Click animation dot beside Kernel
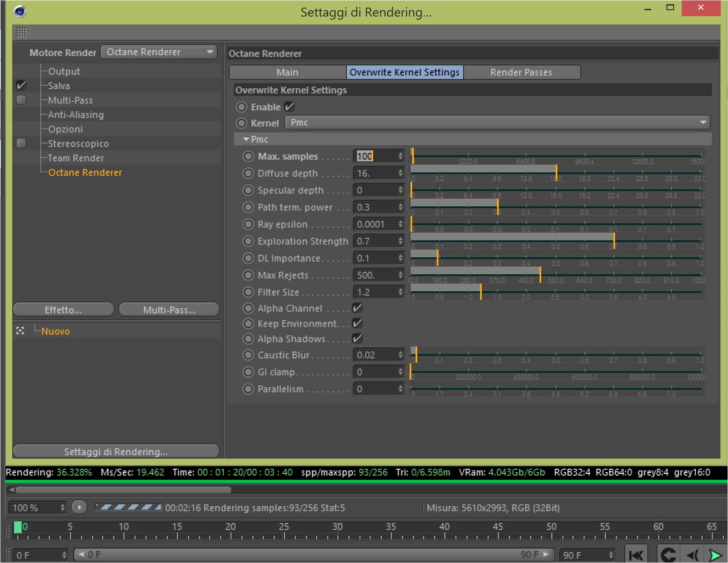This screenshot has width=728, height=563. (242, 123)
